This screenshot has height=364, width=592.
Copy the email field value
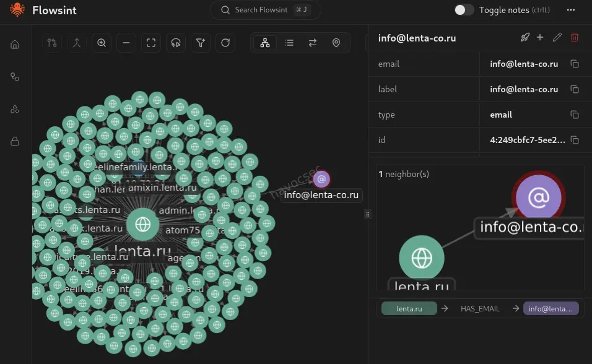pos(575,64)
